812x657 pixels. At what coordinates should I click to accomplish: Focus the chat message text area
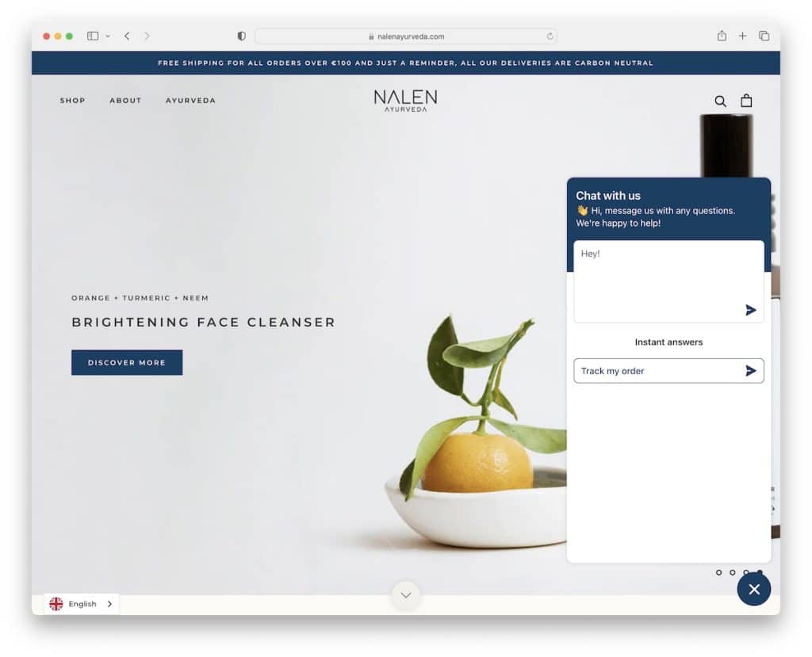tap(668, 281)
